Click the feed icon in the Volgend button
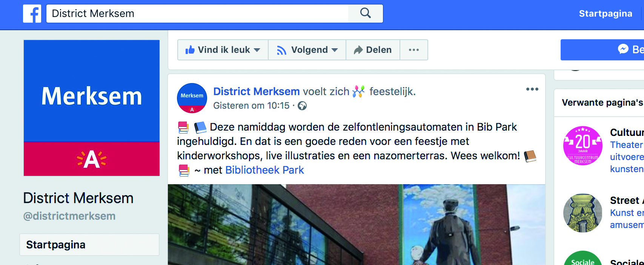644x265 pixels. coord(281,50)
